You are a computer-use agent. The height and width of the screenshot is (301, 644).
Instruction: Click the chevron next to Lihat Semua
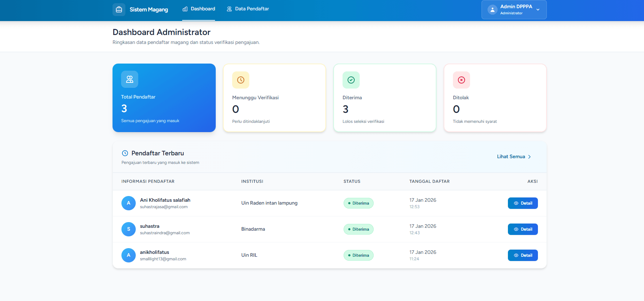529,157
